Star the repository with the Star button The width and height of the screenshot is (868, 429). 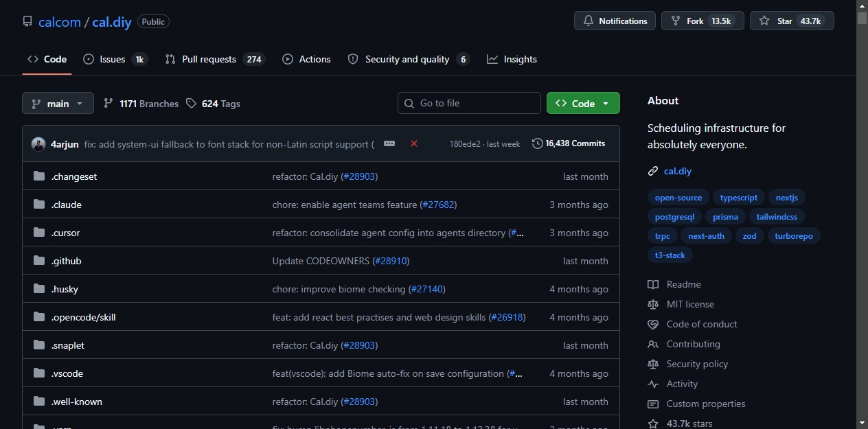[x=792, y=21]
